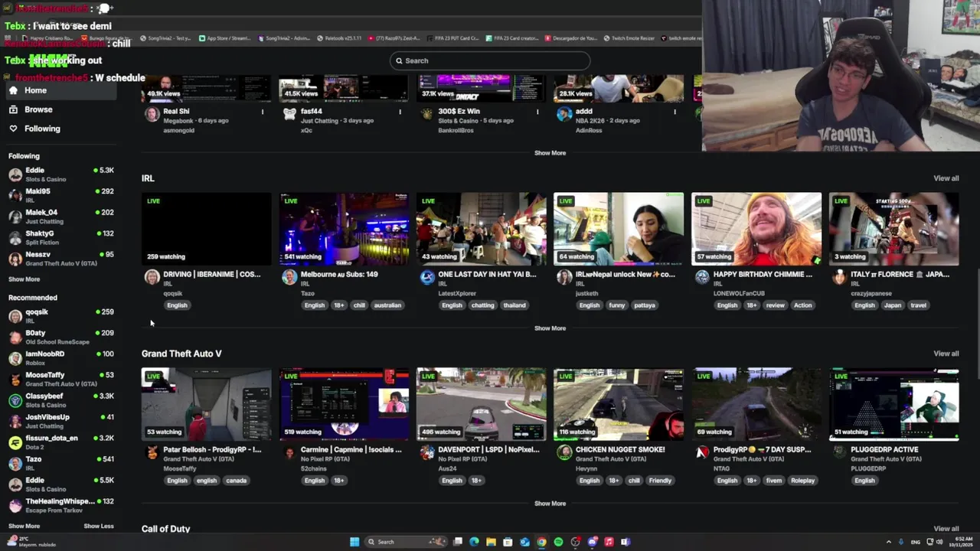Screen dimensions: 980x551
Task: Click IamNoobRD's avatar in Recommended
Action: pos(15,358)
